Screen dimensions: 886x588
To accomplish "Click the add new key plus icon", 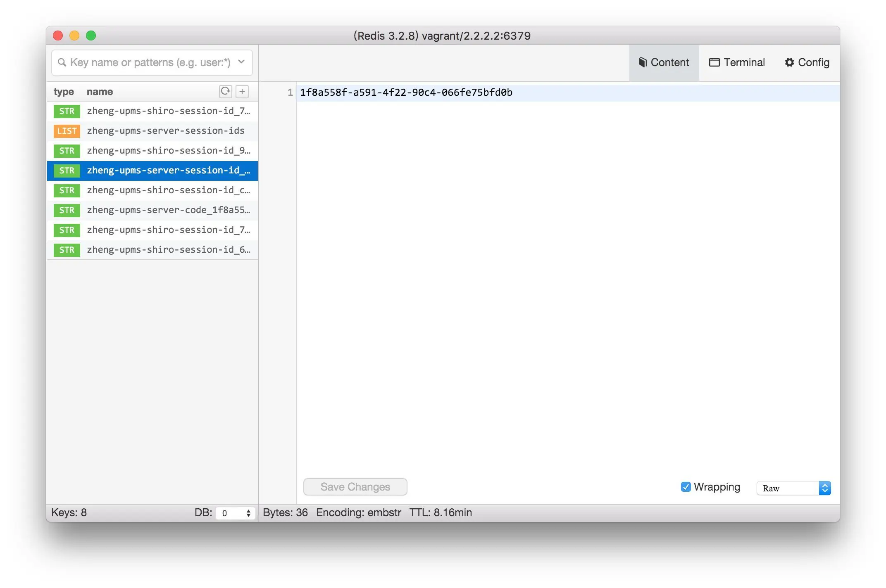I will point(242,91).
